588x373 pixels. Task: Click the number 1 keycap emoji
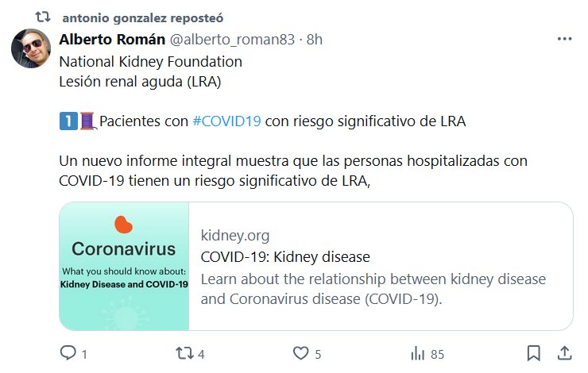[x=68, y=121]
